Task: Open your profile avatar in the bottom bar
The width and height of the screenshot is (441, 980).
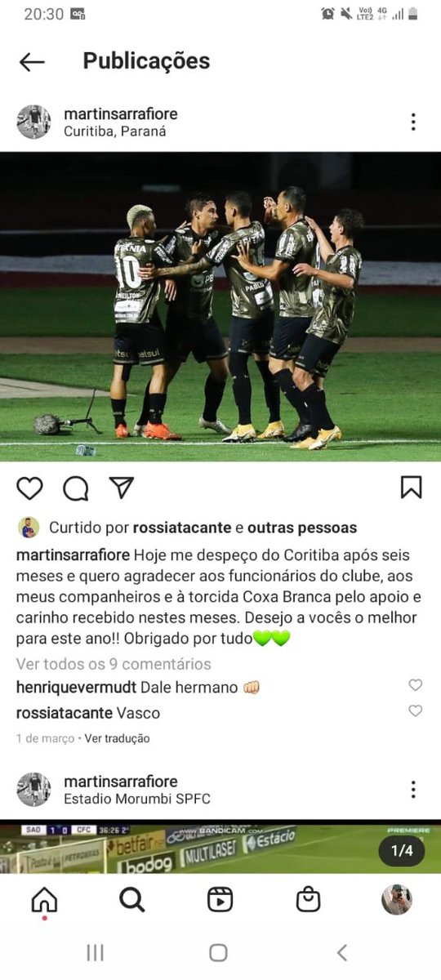Action: (x=396, y=899)
